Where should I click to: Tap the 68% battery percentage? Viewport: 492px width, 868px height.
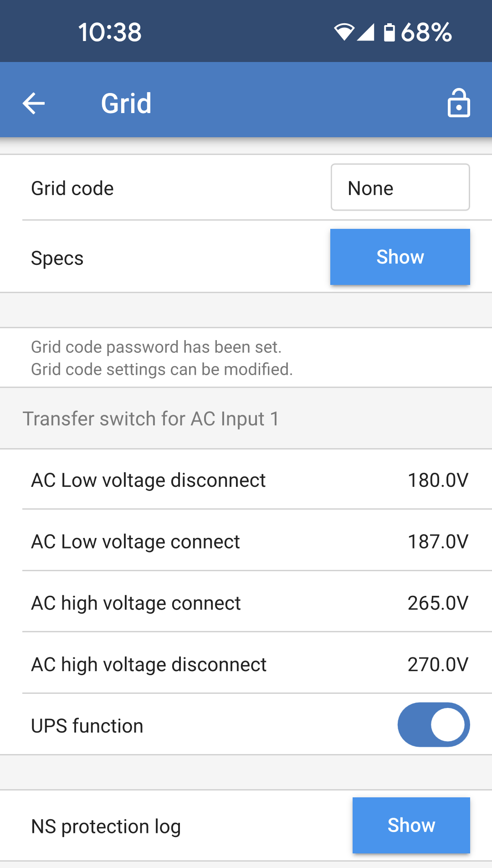[426, 32]
